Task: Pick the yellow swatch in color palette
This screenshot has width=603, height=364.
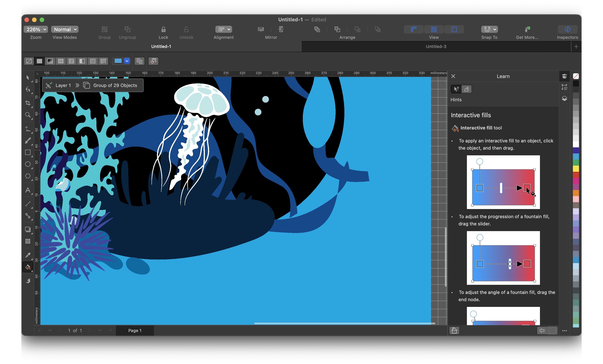Action: coord(576,168)
